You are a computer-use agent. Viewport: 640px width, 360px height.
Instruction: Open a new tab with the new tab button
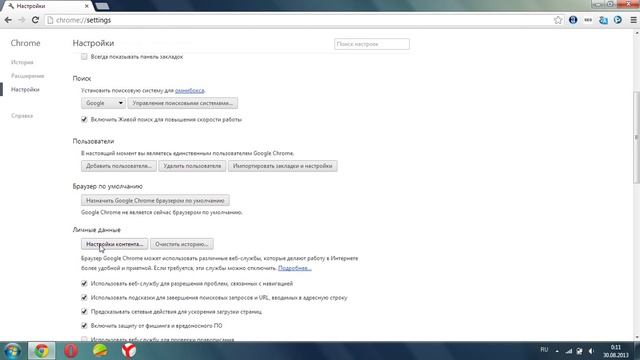click(x=102, y=6)
